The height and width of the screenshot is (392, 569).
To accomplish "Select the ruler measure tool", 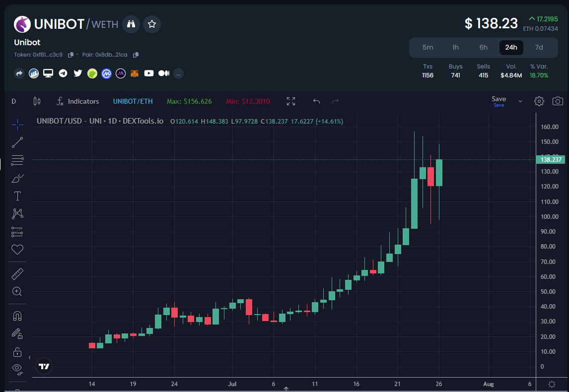I will tap(17, 274).
